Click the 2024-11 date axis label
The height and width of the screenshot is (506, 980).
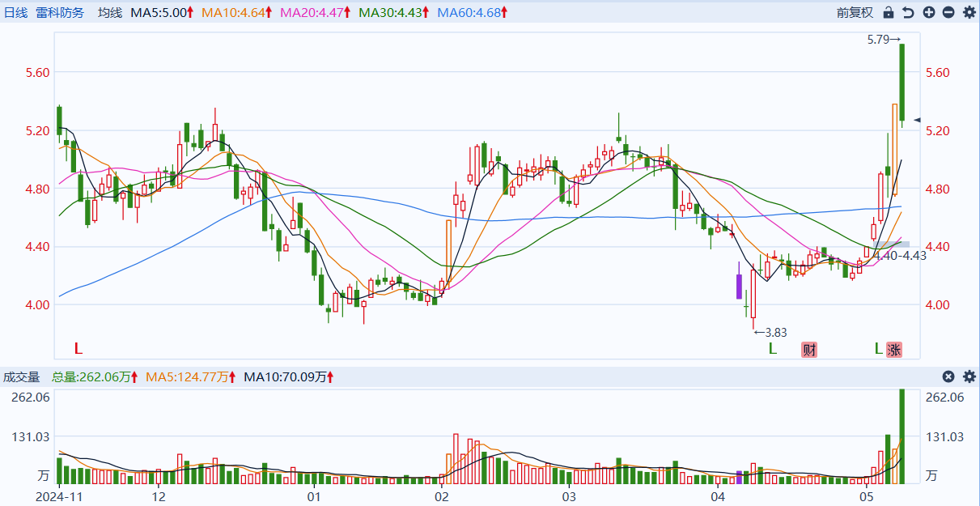pyautogui.click(x=61, y=495)
